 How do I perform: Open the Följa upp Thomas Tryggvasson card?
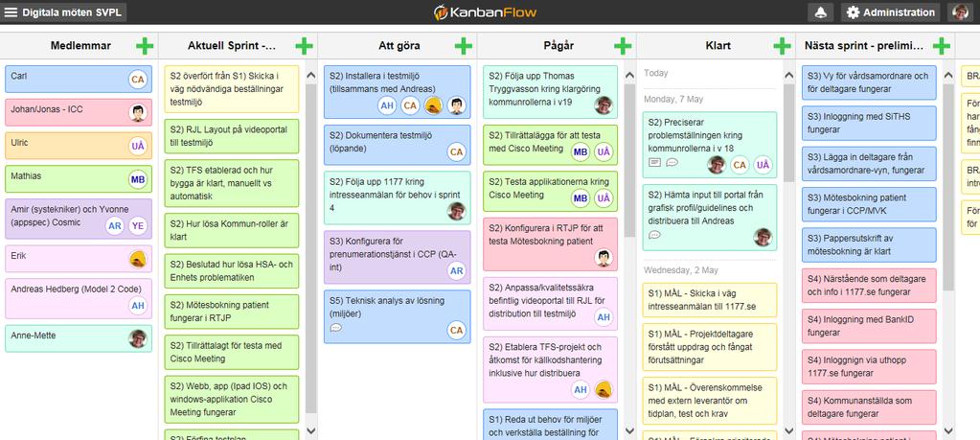click(x=550, y=92)
